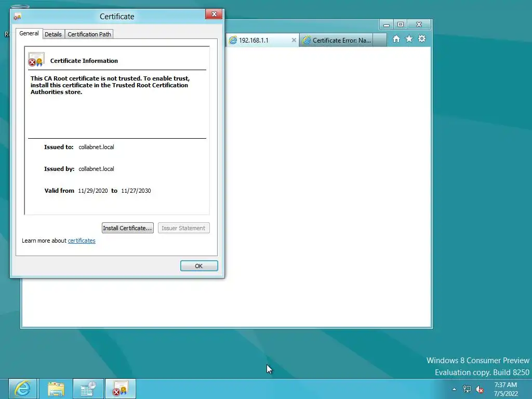Show hidden system tray icons

point(454,389)
